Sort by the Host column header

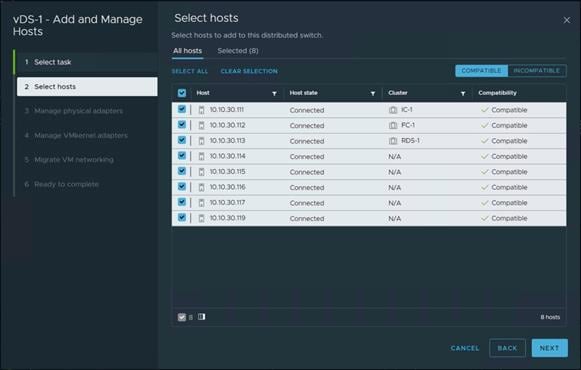point(203,93)
